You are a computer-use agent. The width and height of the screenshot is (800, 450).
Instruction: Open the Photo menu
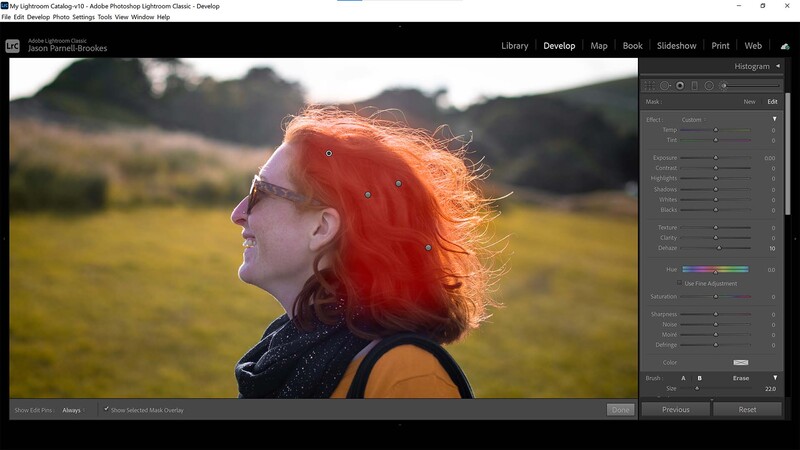pos(61,17)
